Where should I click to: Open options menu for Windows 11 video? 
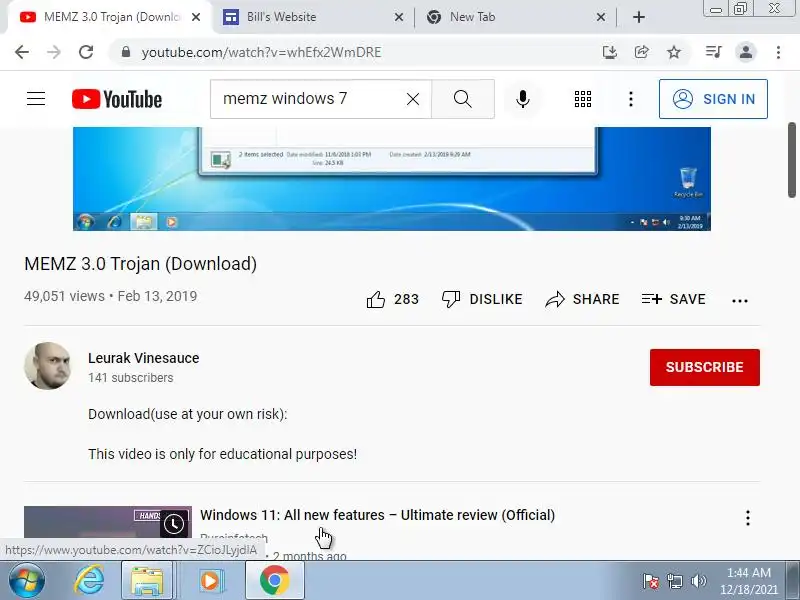coord(747,518)
